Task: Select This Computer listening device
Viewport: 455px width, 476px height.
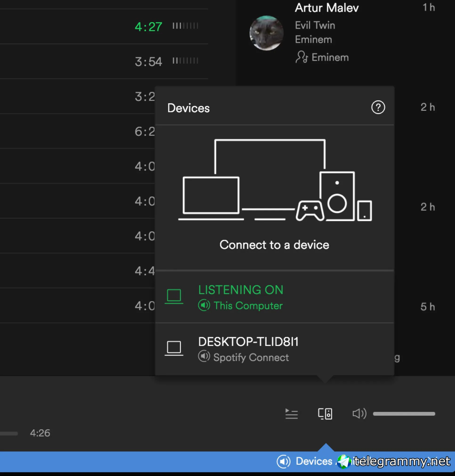Action: pos(248,305)
